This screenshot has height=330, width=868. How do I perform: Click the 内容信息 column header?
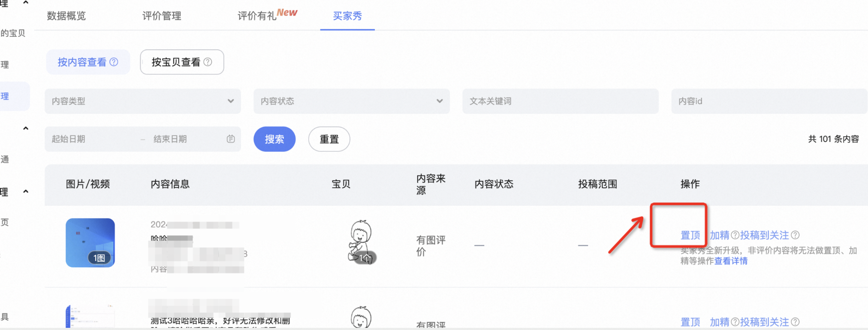pyautogui.click(x=170, y=184)
